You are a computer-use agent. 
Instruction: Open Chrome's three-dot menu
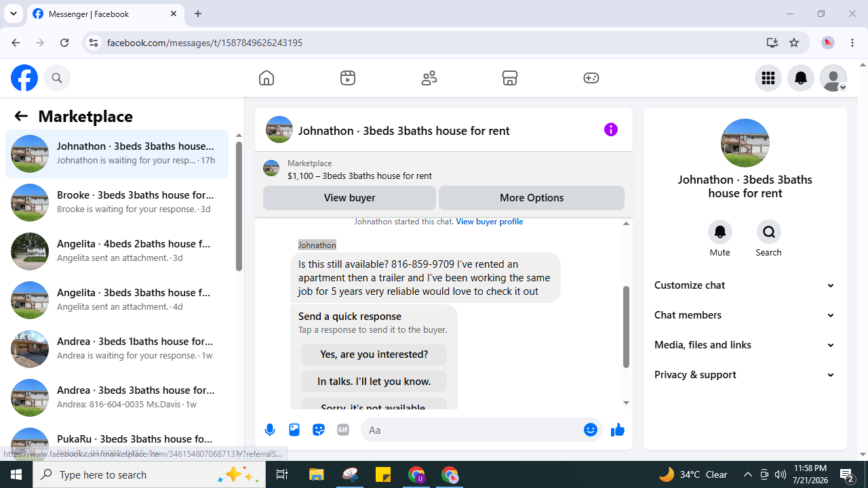coord(852,43)
